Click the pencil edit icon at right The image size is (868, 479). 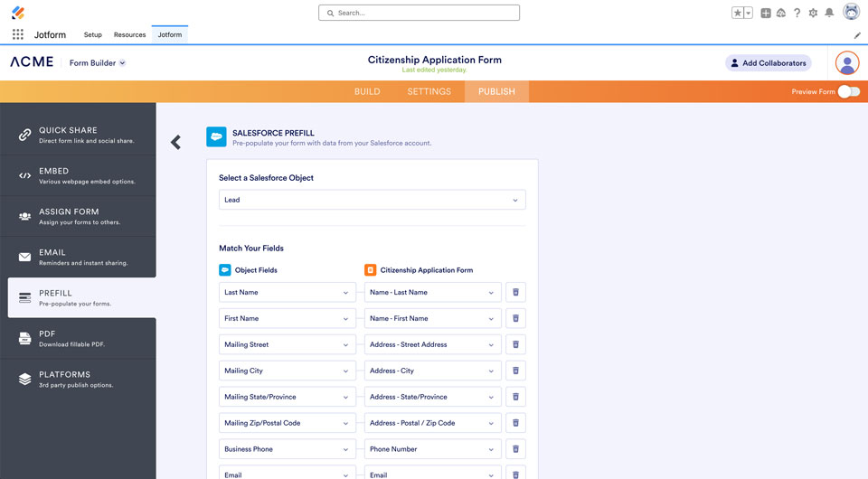(x=857, y=35)
